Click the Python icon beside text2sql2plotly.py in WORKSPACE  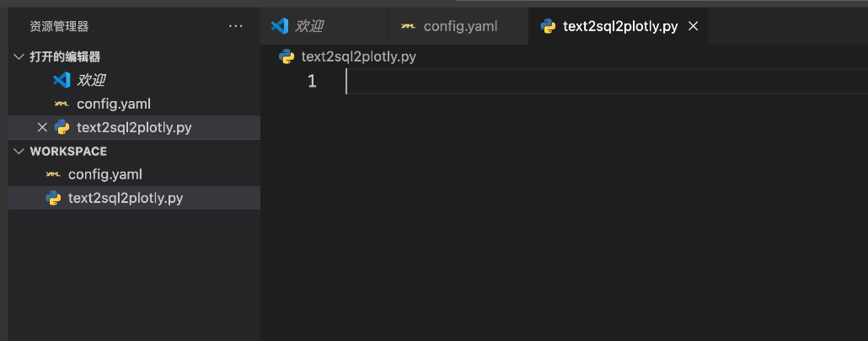coord(53,198)
